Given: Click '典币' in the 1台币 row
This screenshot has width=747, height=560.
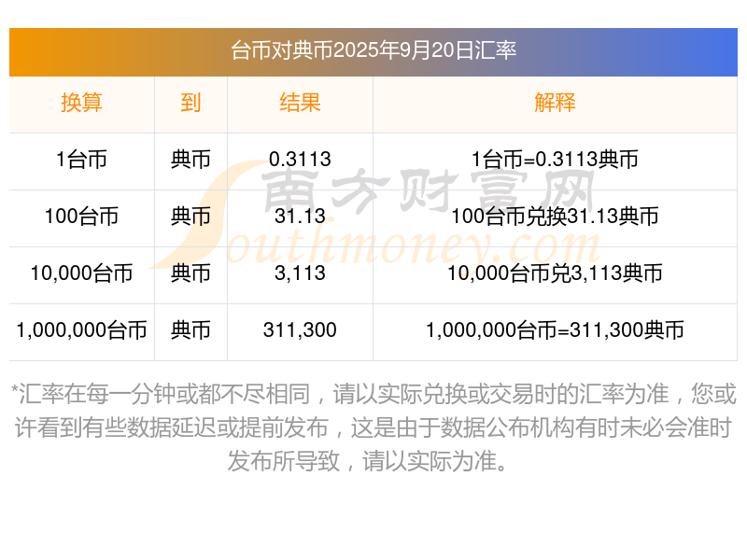Looking at the screenshot, I should point(190,160).
